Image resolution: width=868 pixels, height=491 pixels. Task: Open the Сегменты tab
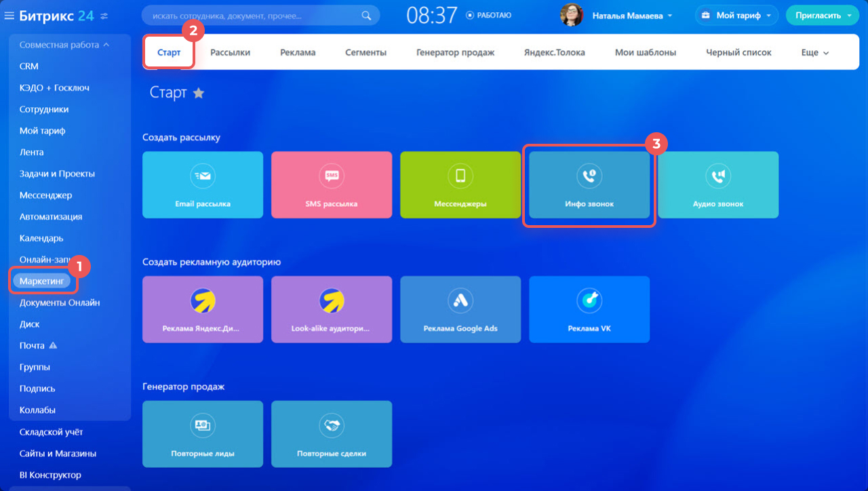366,52
